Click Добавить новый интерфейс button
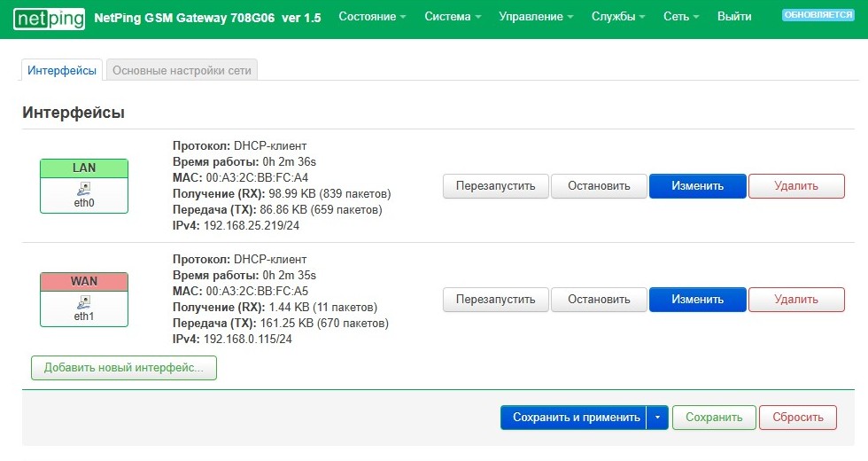868x461 pixels. coord(124,368)
